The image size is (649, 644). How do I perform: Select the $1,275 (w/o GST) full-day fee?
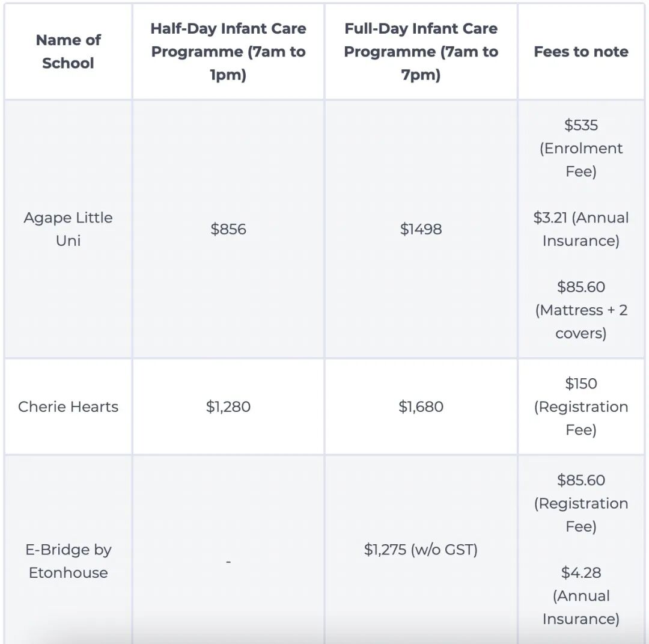coord(421,550)
